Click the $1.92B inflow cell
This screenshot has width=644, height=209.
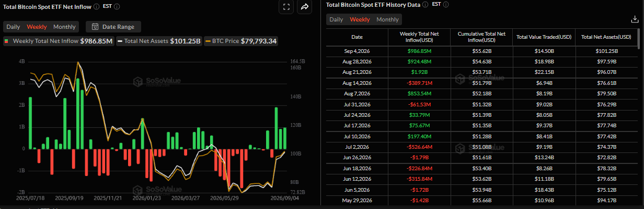[419, 72]
